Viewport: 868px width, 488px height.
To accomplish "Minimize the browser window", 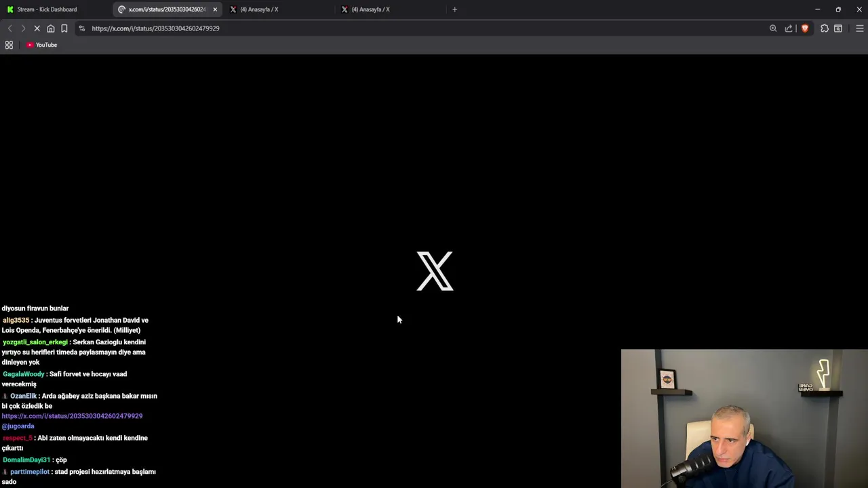I will pyautogui.click(x=817, y=9).
